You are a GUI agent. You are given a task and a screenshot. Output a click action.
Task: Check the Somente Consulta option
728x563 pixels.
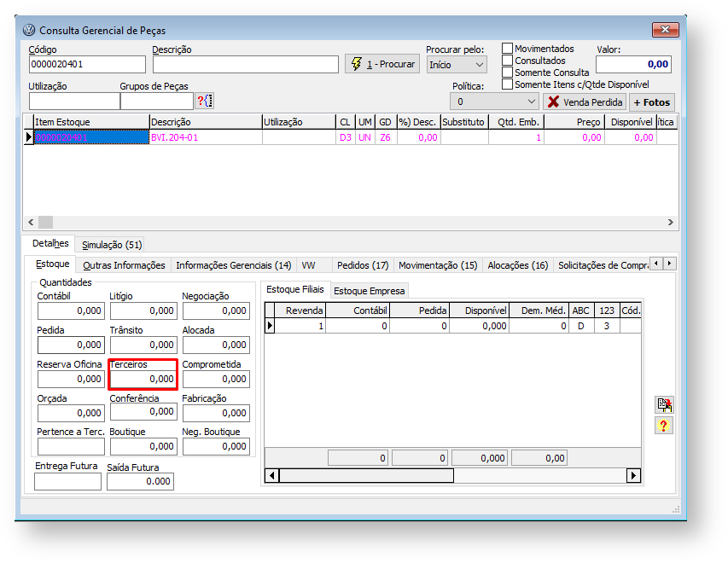click(508, 73)
